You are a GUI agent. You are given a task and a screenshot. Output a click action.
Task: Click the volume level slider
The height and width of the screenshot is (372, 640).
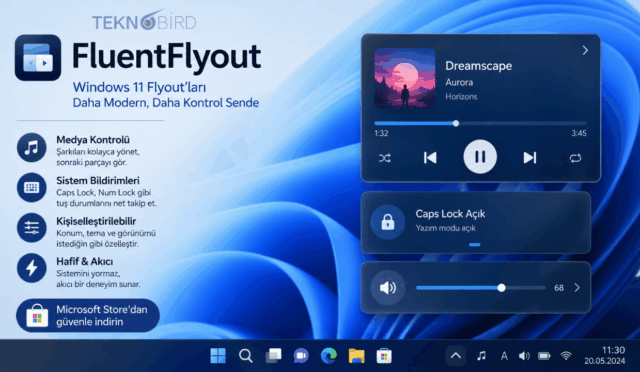click(481, 288)
